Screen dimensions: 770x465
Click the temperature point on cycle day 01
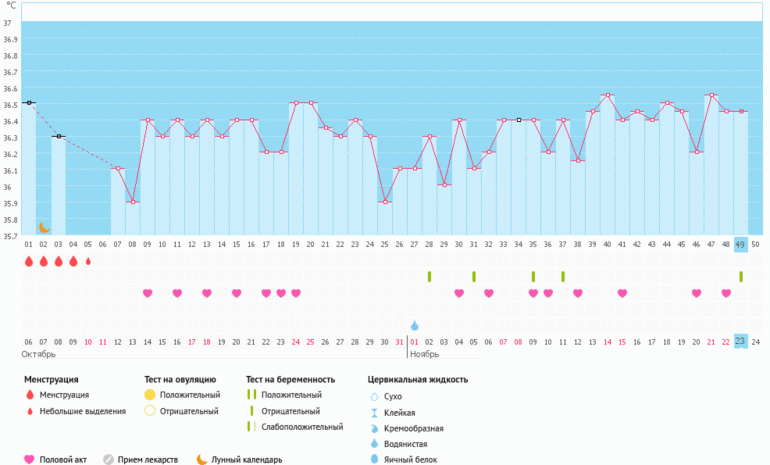[29, 103]
